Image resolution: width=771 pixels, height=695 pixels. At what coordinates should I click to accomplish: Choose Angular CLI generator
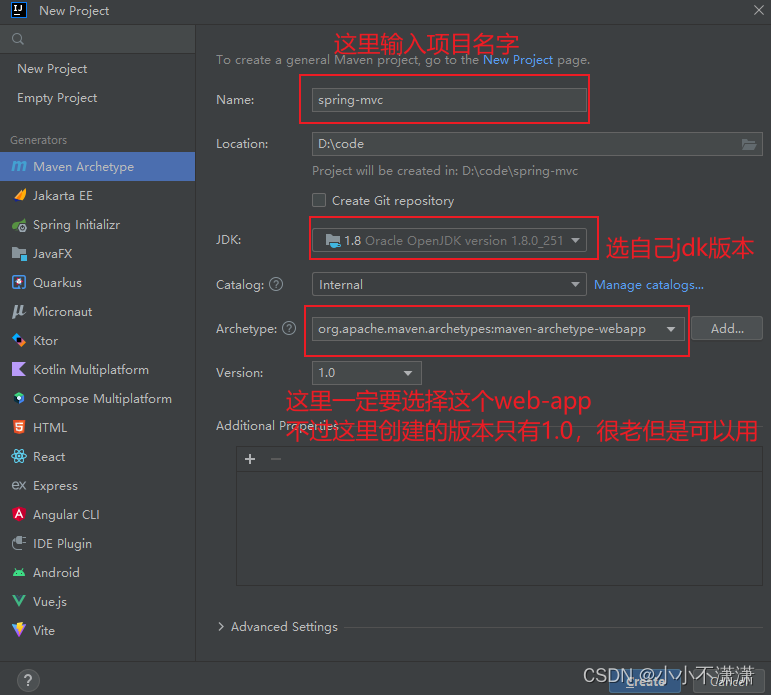(97, 514)
